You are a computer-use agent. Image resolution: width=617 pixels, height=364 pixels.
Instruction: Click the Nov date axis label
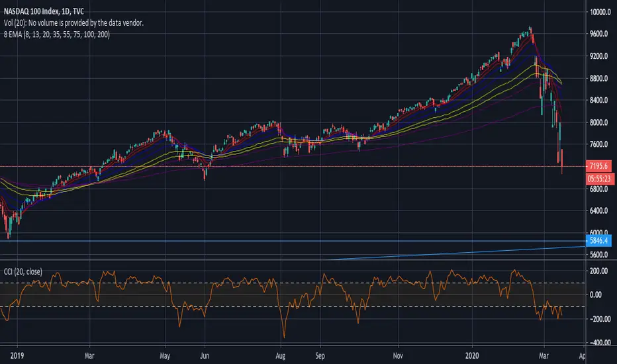tap(398, 355)
